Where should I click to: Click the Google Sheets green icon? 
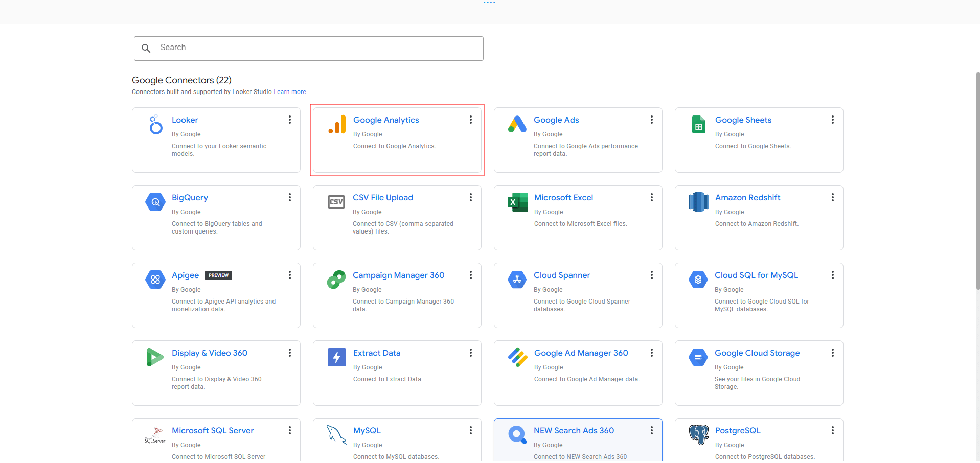(x=698, y=124)
